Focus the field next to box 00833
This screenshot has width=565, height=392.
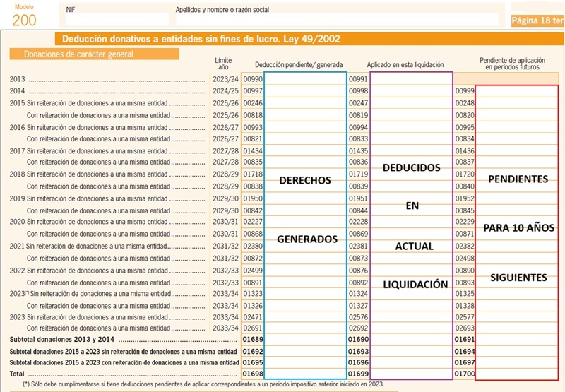pyautogui.click(x=411, y=138)
